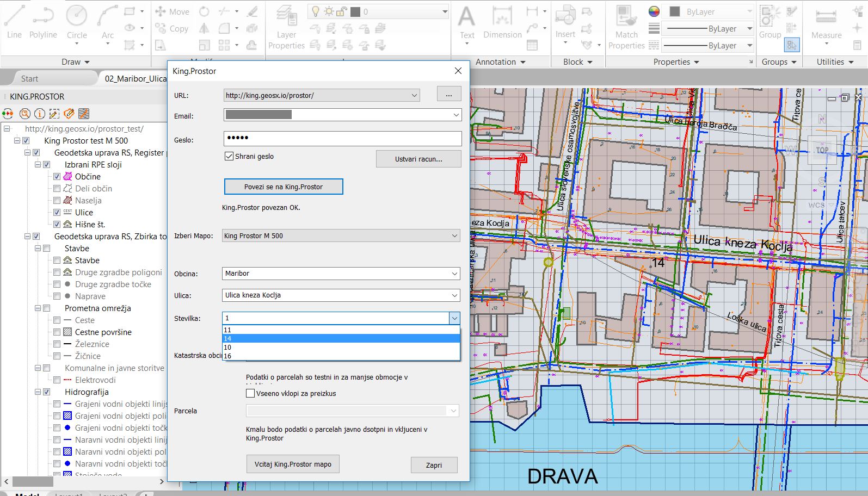Viewport: 868px width, 496px height.
Task: Select number 14 in Stevilka list
Action: point(341,338)
